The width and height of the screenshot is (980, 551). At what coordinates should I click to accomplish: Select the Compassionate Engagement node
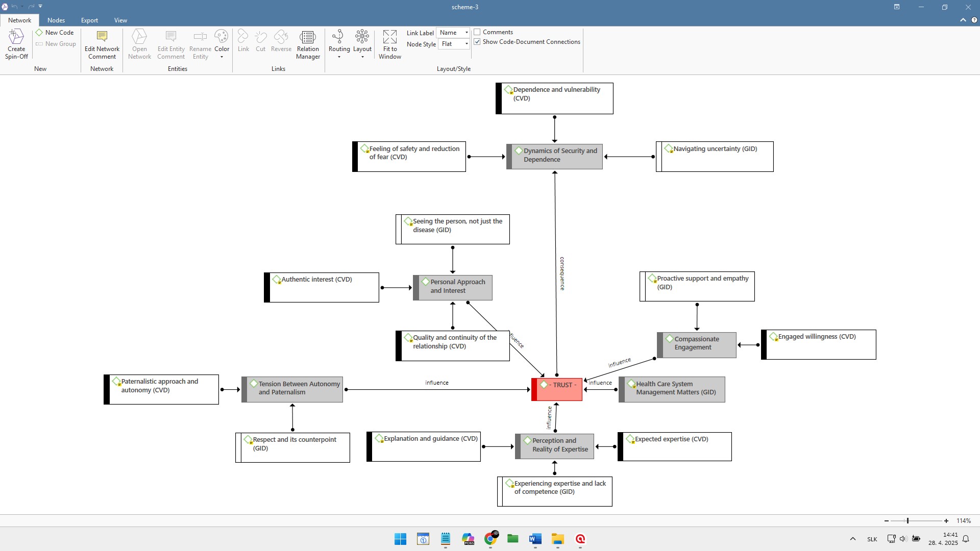(697, 345)
